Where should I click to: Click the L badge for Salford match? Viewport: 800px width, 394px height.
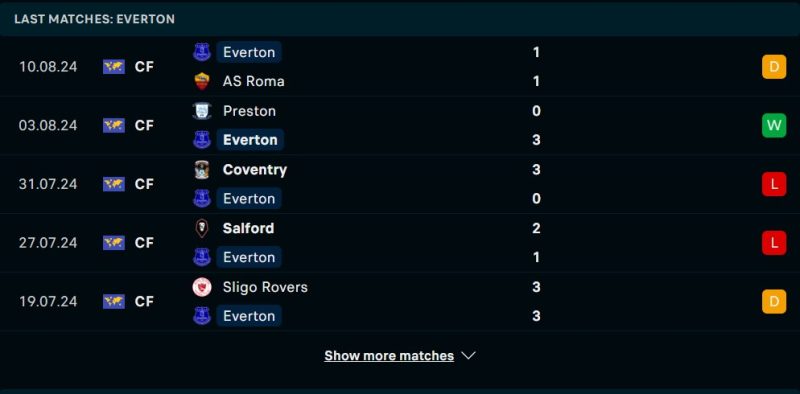pyautogui.click(x=774, y=243)
